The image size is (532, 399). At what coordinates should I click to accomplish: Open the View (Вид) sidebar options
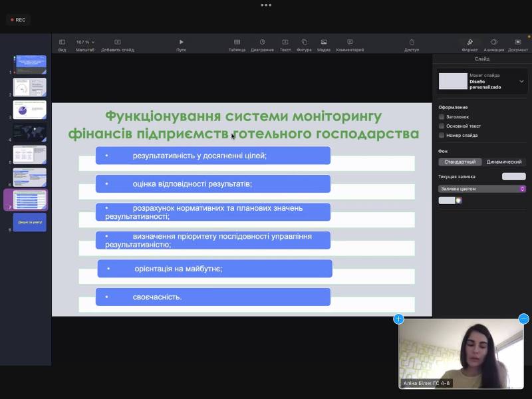click(62, 45)
